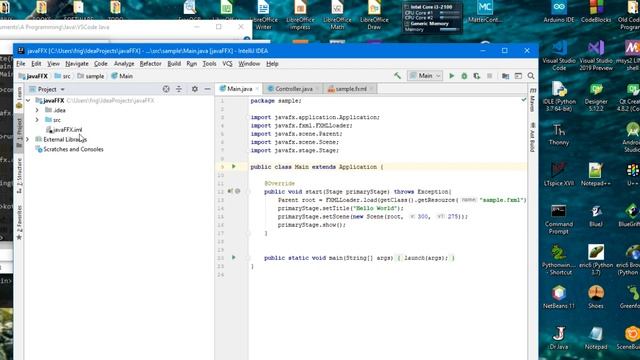Run Main with coverage icon
The image size is (640, 360).
[x=476, y=76]
